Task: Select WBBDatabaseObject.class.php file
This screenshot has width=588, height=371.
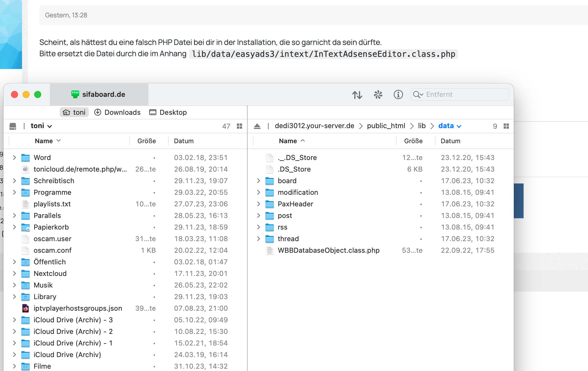Action: click(328, 250)
